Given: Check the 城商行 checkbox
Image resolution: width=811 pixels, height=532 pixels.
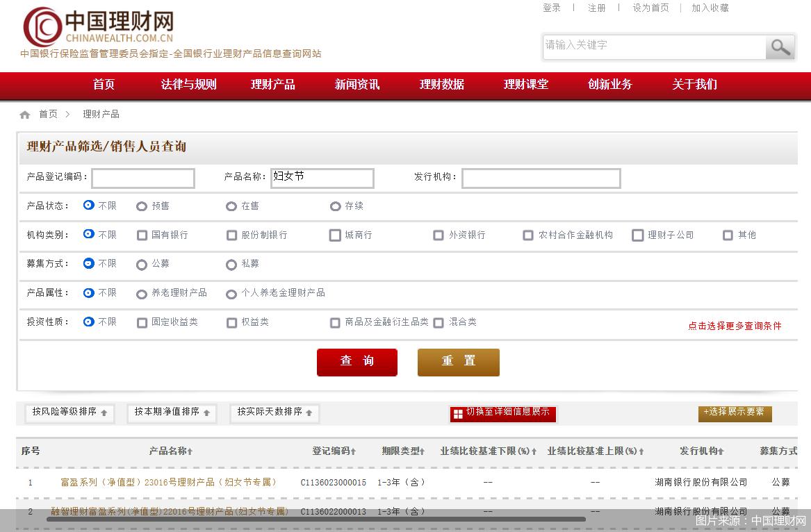Looking at the screenshot, I should coord(335,235).
